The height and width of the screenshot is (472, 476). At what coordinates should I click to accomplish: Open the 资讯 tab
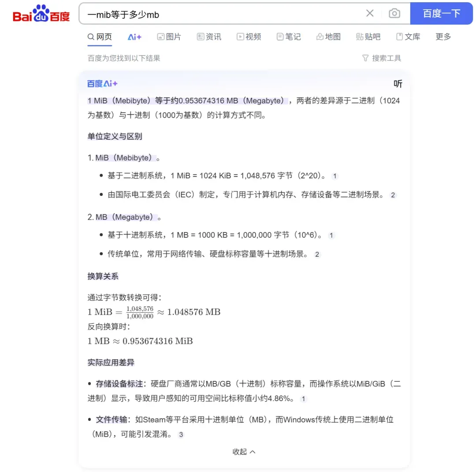point(209,37)
